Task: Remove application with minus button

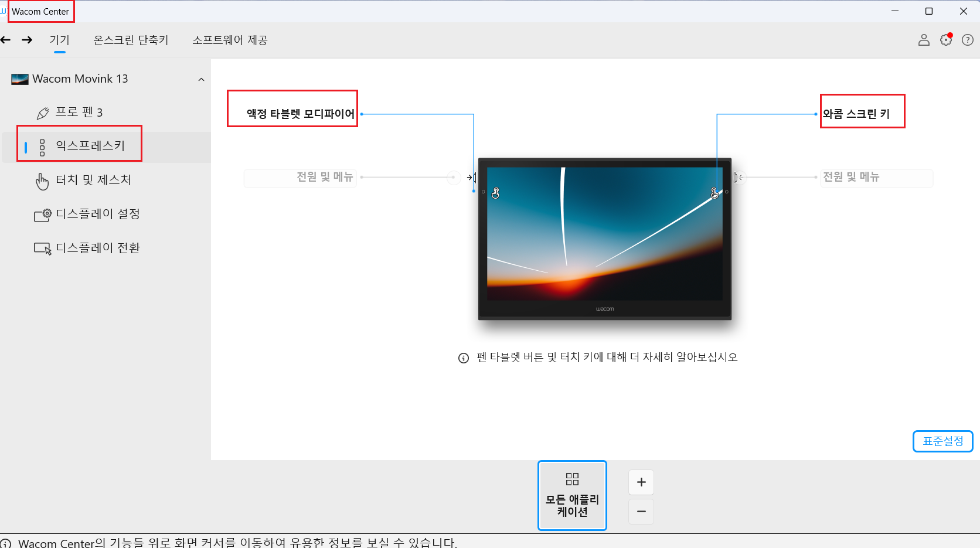Action: pos(641,512)
